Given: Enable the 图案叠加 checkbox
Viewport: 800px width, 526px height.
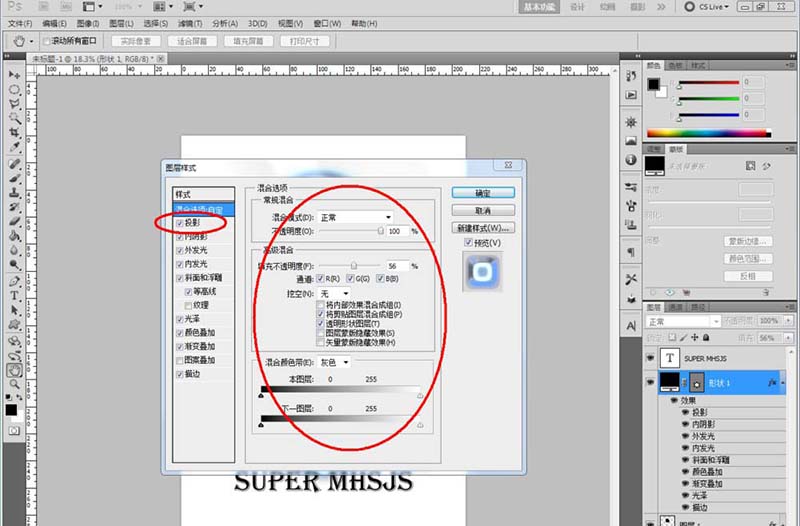Looking at the screenshot, I should [x=180, y=361].
